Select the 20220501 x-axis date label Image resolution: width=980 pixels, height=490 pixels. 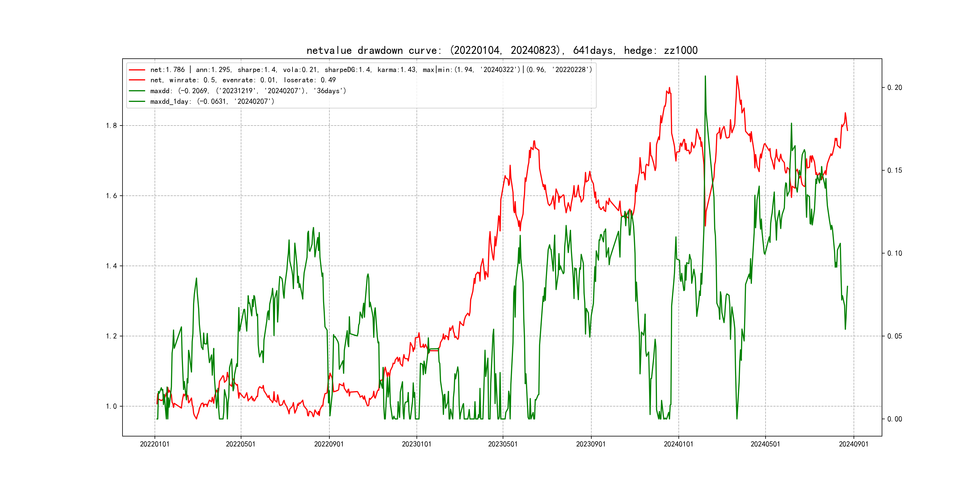coord(240,444)
